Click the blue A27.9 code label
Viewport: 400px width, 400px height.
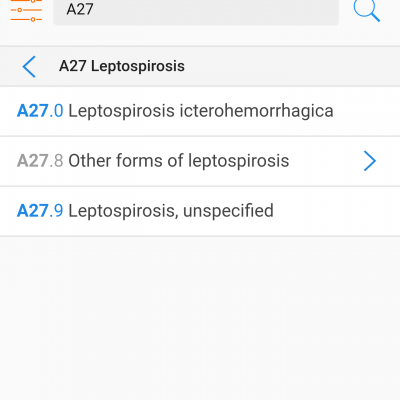pyautogui.click(x=40, y=211)
